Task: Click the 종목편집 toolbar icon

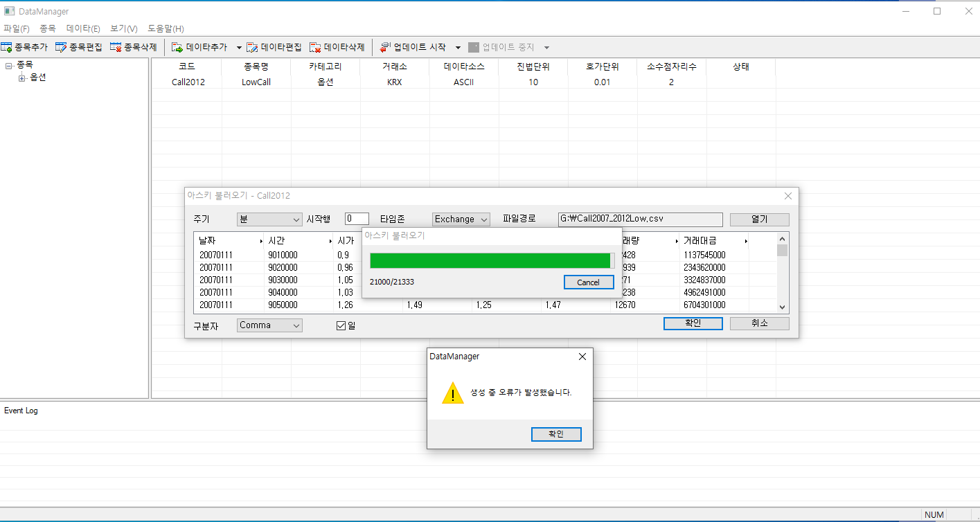Action: (61, 47)
